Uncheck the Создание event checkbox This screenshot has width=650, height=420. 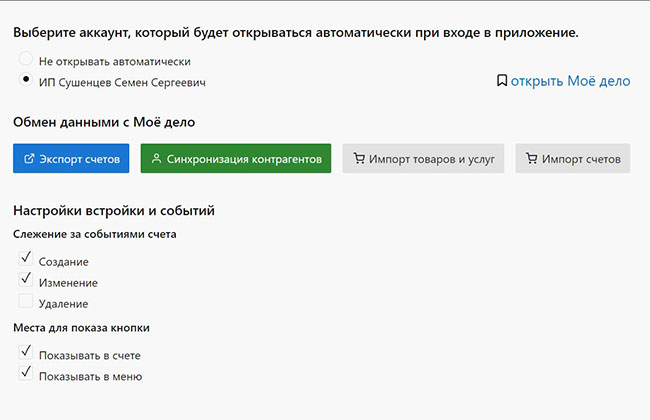pos(26,260)
